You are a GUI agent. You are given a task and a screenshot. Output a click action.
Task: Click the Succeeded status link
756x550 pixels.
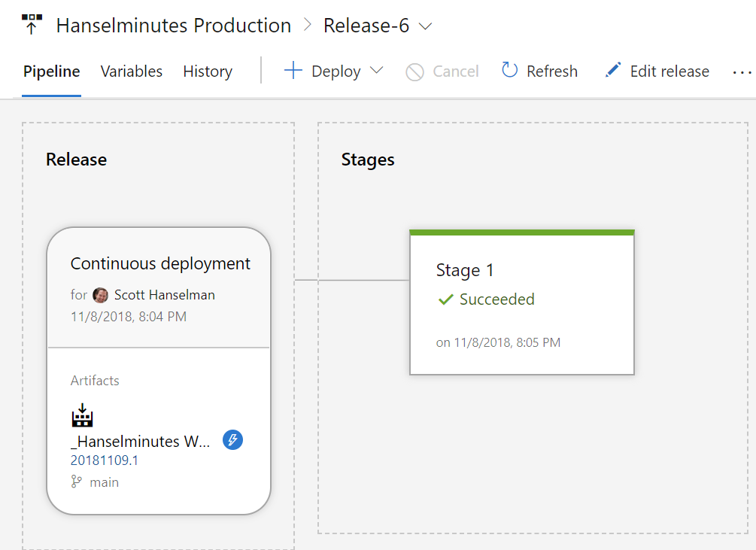coord(496,299)
